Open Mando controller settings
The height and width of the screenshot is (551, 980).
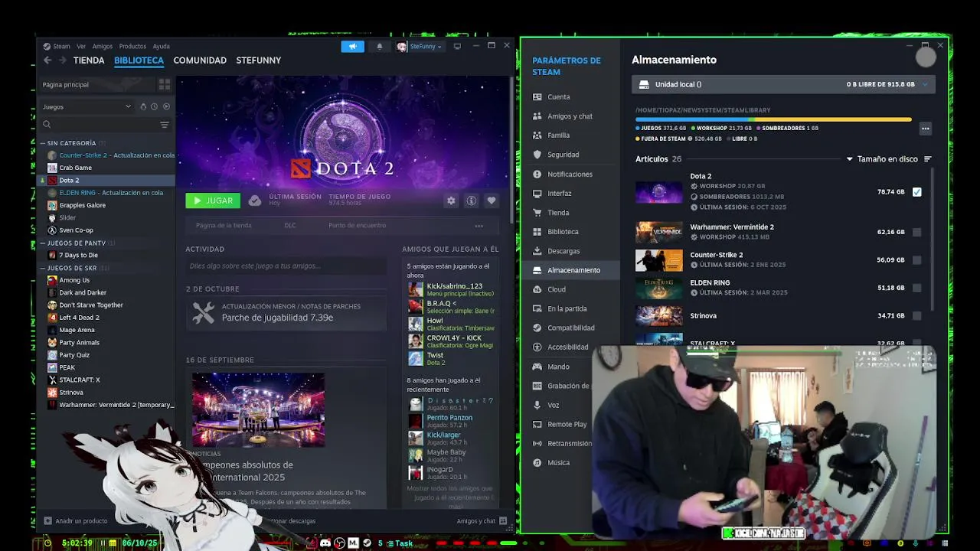click(558, 367)
